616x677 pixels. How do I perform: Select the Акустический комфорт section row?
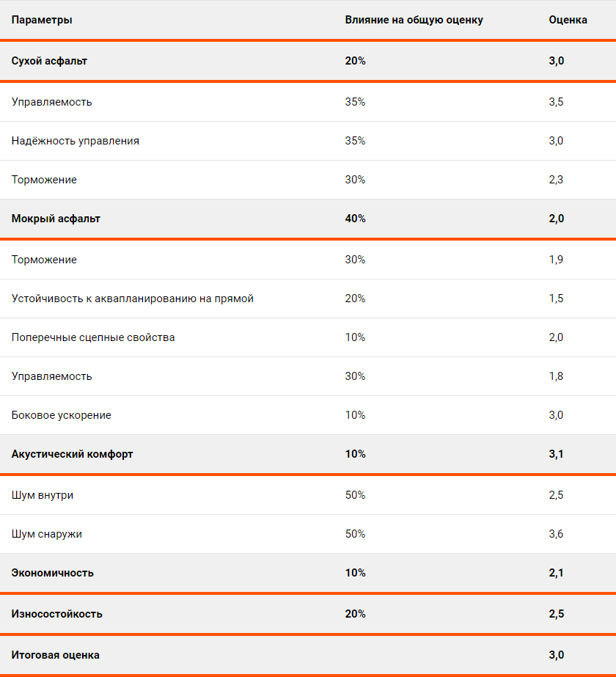coord(308,454)
